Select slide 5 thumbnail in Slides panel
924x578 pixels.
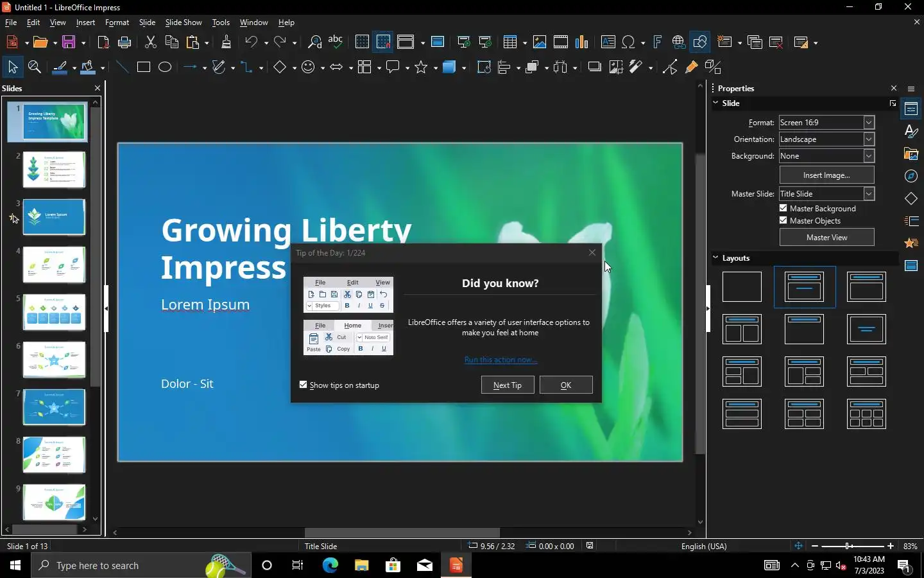coord(54,311)
